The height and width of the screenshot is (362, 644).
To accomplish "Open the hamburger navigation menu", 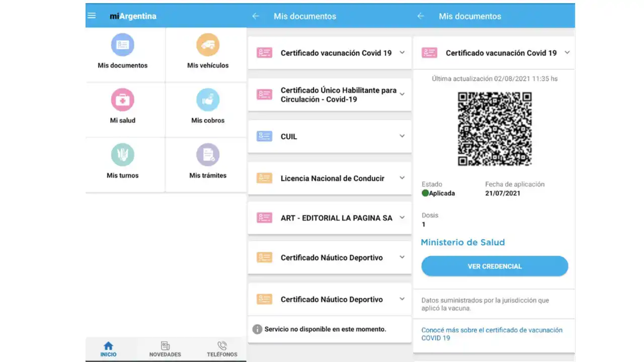I will tap(92, 16).
